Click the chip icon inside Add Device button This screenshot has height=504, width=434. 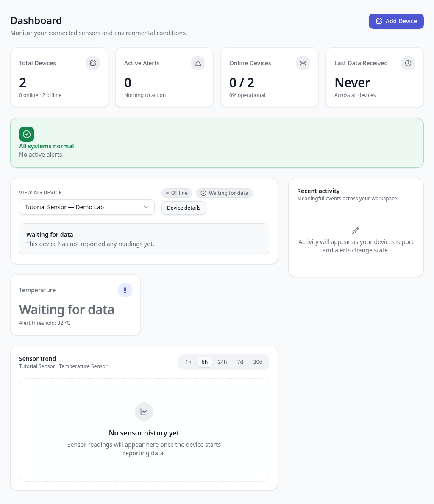(379, 21)
